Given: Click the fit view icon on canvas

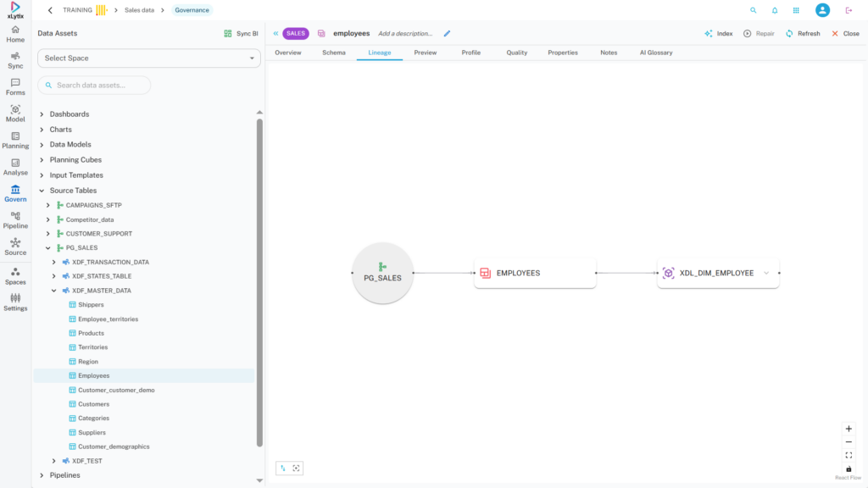Looking at the screenshot, I should click(x=849, y=455).
